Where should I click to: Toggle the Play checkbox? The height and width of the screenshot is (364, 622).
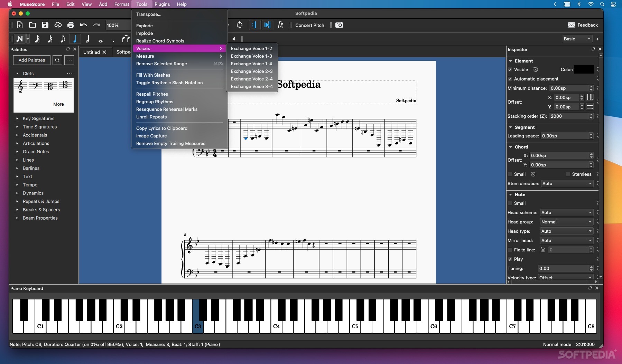(510, 259)
